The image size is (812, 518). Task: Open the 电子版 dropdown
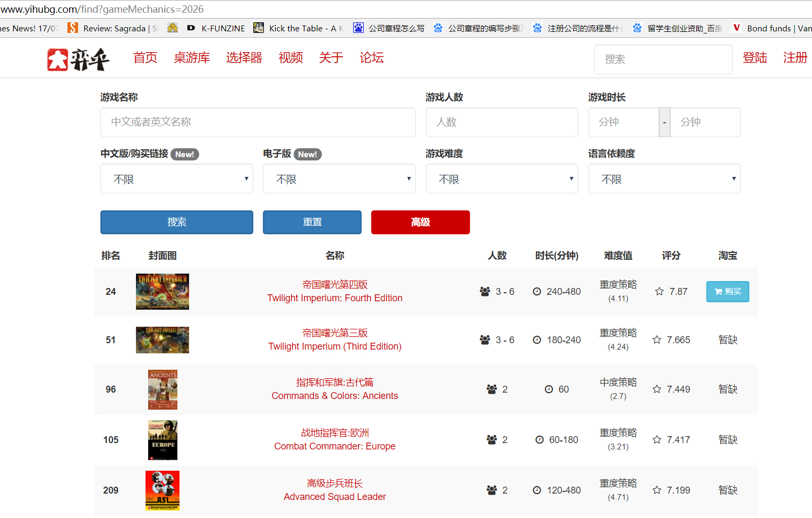pyautogui.click(x=339, y=179)
